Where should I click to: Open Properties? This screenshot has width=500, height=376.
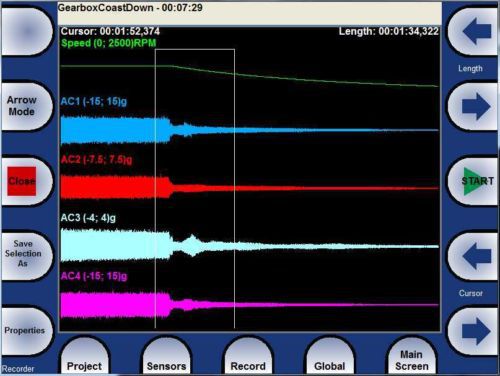(x=26, y=331)
